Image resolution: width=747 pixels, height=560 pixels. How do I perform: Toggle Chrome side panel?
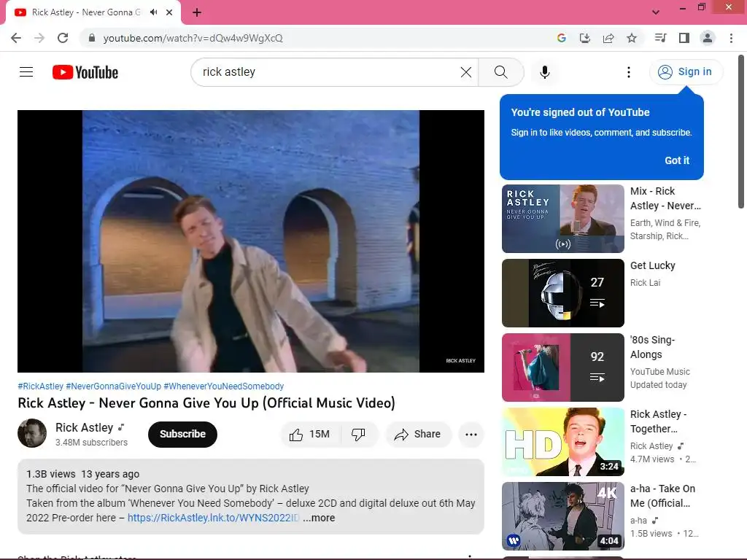[684, 38]
